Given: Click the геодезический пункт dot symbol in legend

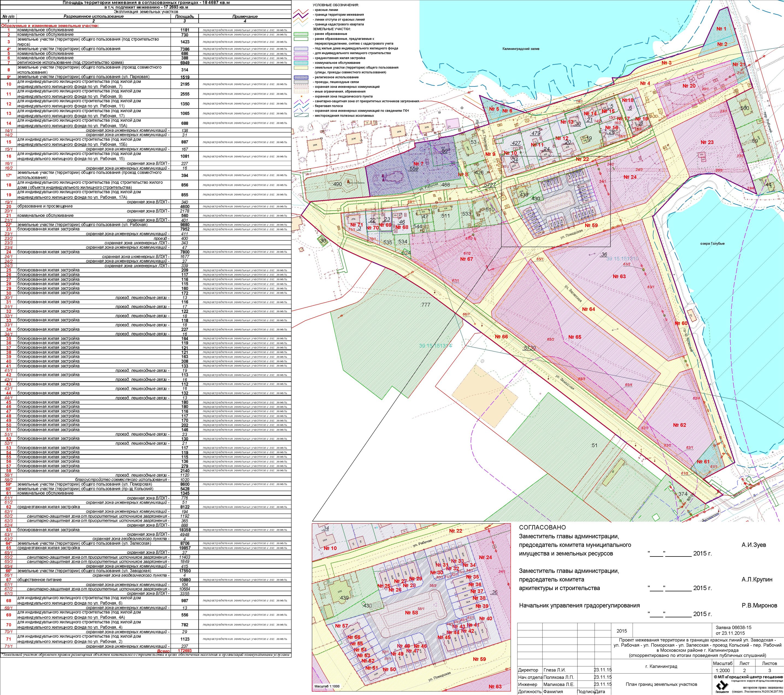Looking at the screenshot, I should click(303, 96).
